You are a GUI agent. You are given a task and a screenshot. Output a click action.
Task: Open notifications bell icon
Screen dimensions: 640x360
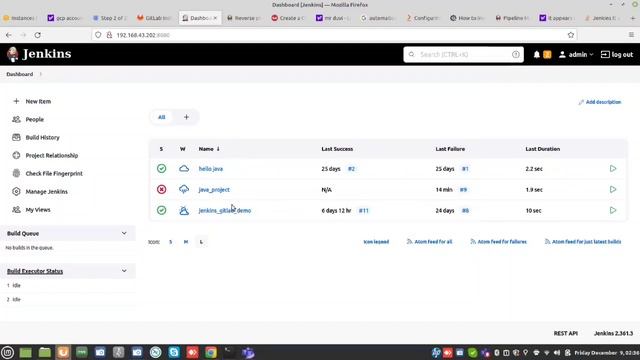pyautogui.click(x=536, y=54)
